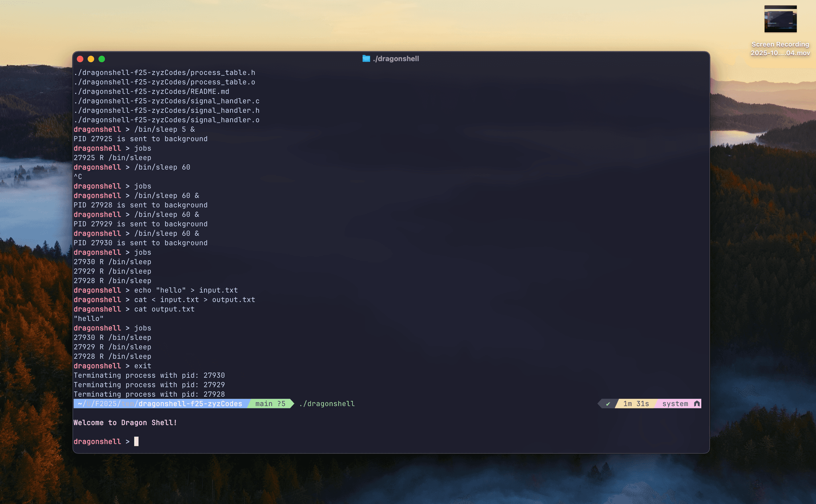
Task: Click the './dragonshell' command after the branch segment
Action: click(x=327, y=404)
